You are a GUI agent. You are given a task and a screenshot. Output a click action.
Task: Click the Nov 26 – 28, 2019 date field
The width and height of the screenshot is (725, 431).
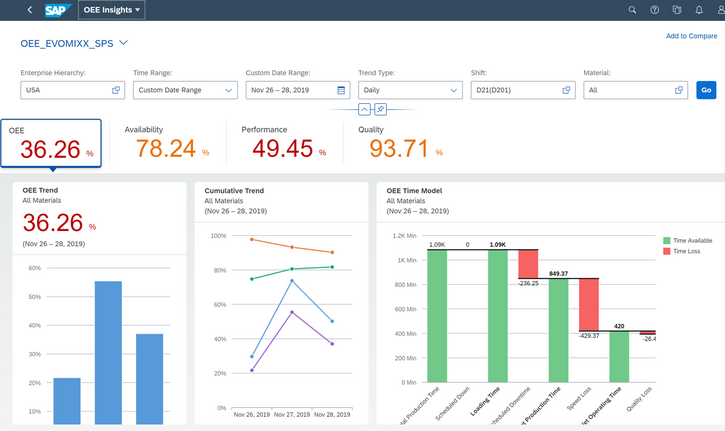tap(298, 90)
